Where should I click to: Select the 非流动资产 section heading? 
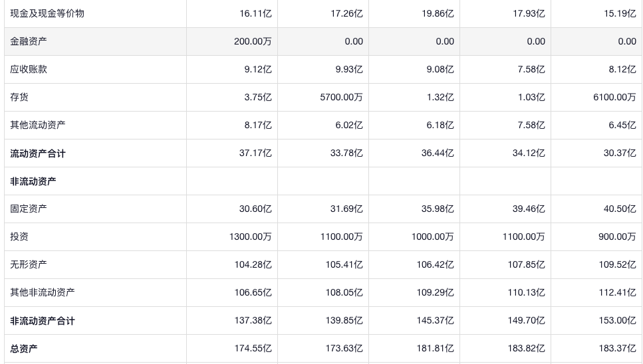[x=33, y=181]
